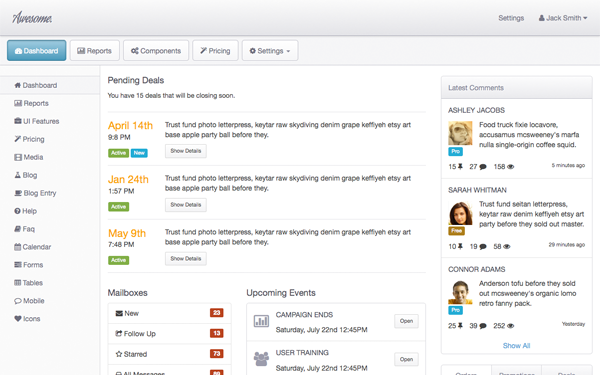This screenshot has width=600, height=375.
Task: Click the sidebar Pricing wand icon
Action: pyautogui.click(x=18, y=139)
